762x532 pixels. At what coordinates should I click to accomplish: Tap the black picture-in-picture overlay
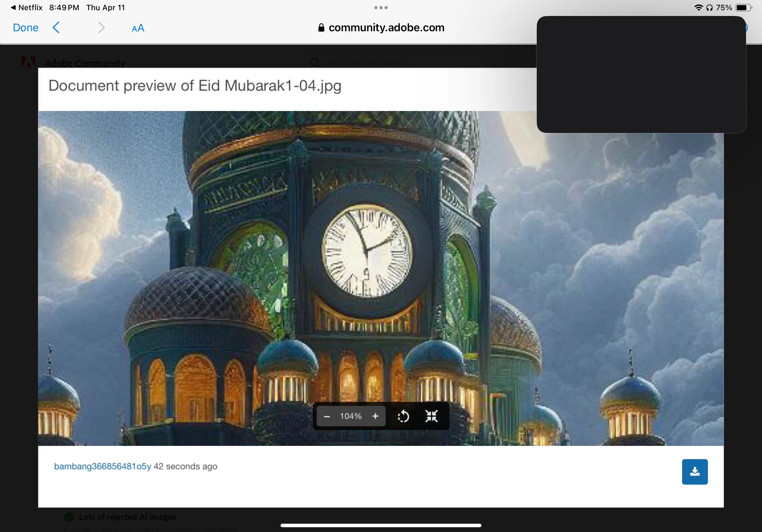641,75
